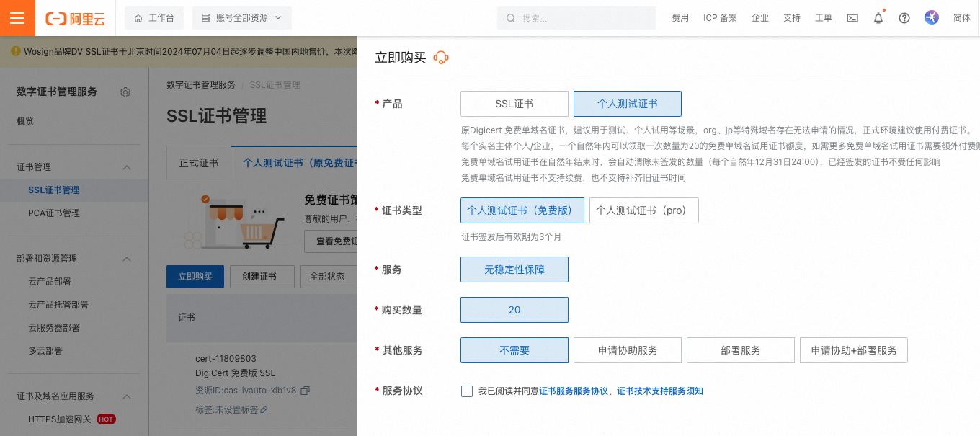This screenshot has width=980, height=436.
Task: Select 无稳定性保障 service option
Action: click(x=514, y=270)
